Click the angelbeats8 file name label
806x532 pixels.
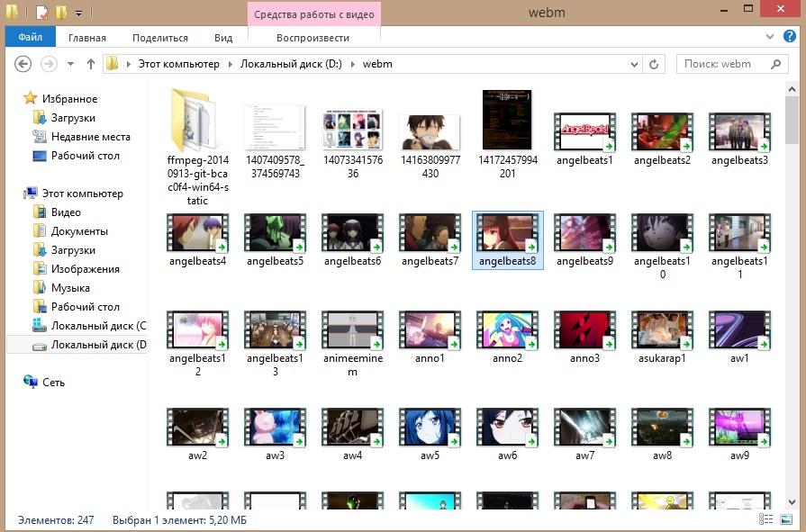507,261
